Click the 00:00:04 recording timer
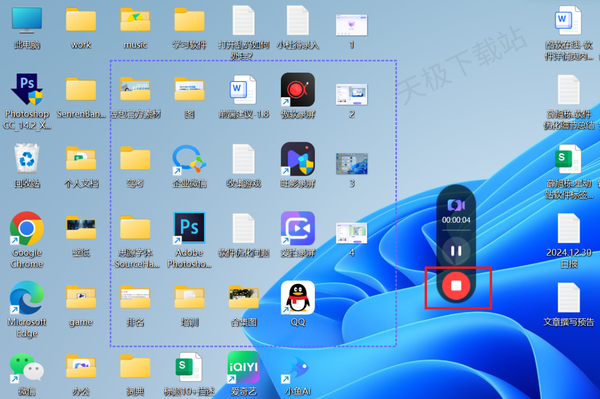This screenshot has height=399, width=600. (x=456, y=220)
